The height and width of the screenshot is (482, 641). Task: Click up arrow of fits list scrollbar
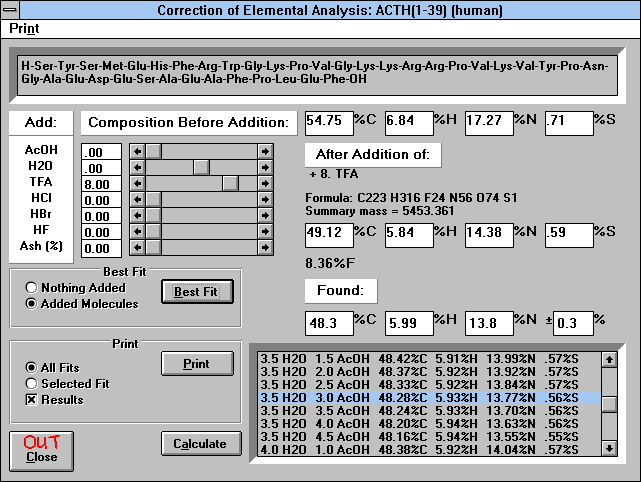(609, 360)
